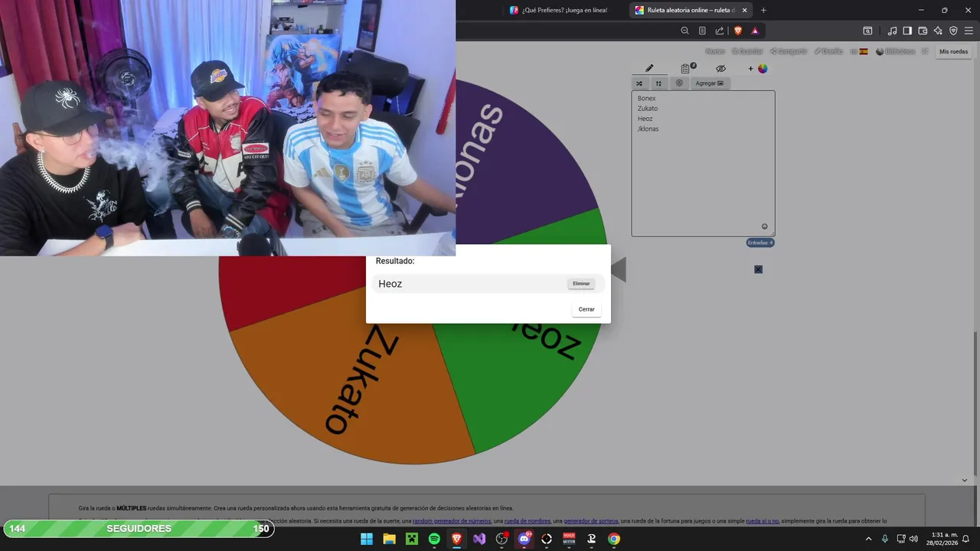Click the zoom magnifier in address bar

[685, 31]
